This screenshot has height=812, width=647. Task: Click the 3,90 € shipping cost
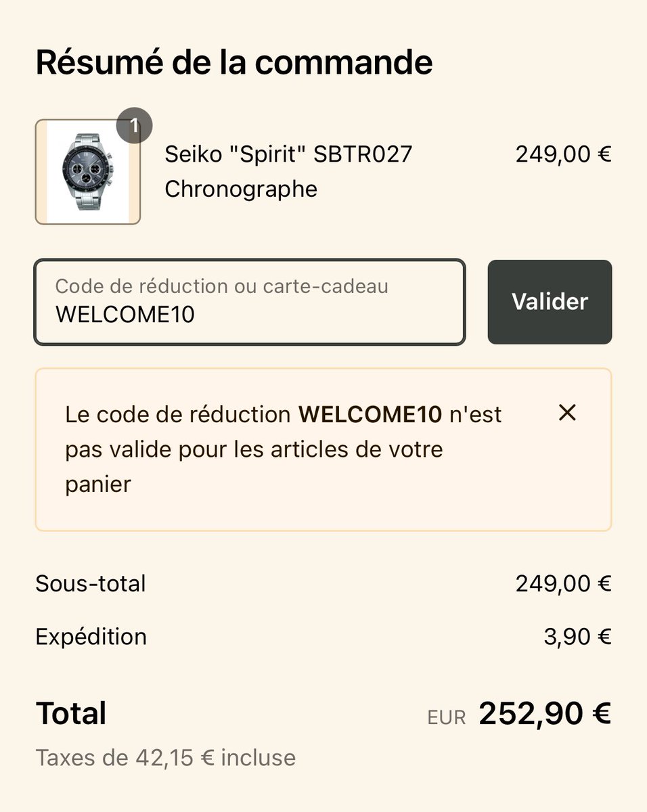tap(577, 637)
